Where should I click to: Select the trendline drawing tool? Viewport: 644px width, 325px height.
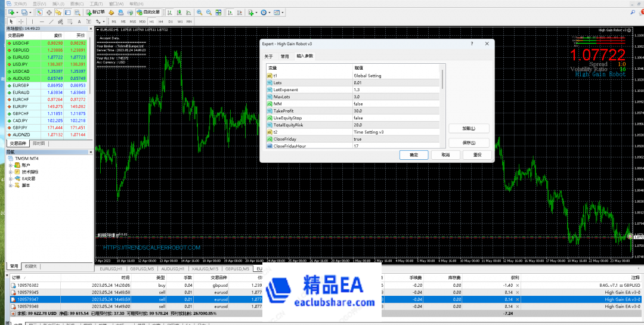coord(51,21)
